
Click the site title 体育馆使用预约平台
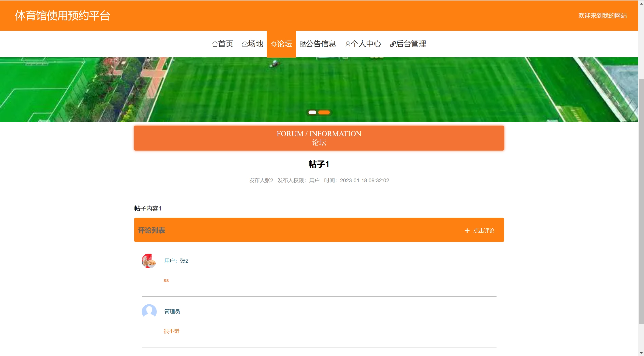[62, 16]
